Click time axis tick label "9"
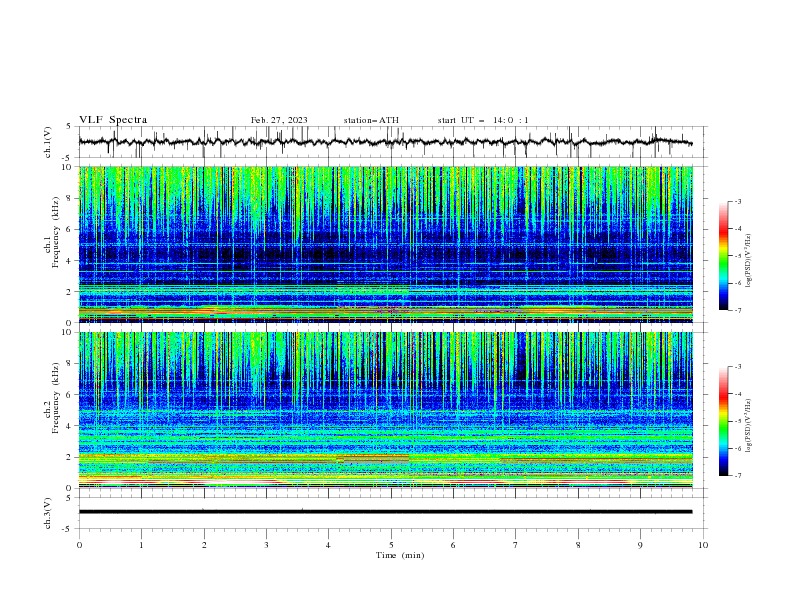Viewport: 792px width, 612px height. pyautogui.click(x=640, y=545)
